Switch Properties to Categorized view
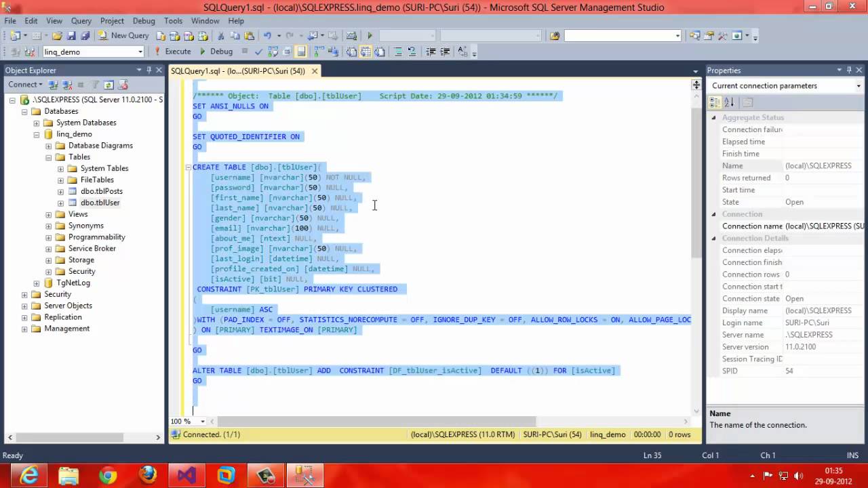This screenshot has height=488, width=868. (x=715, y=102)
